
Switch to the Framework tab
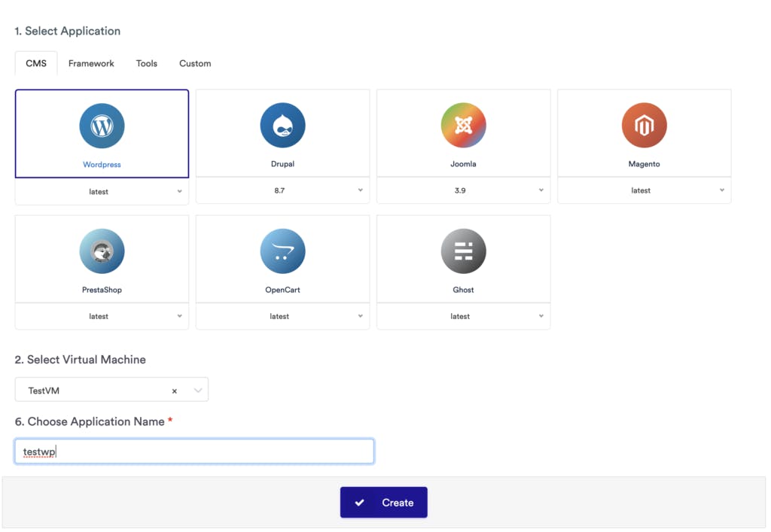(x=91, y=63)
